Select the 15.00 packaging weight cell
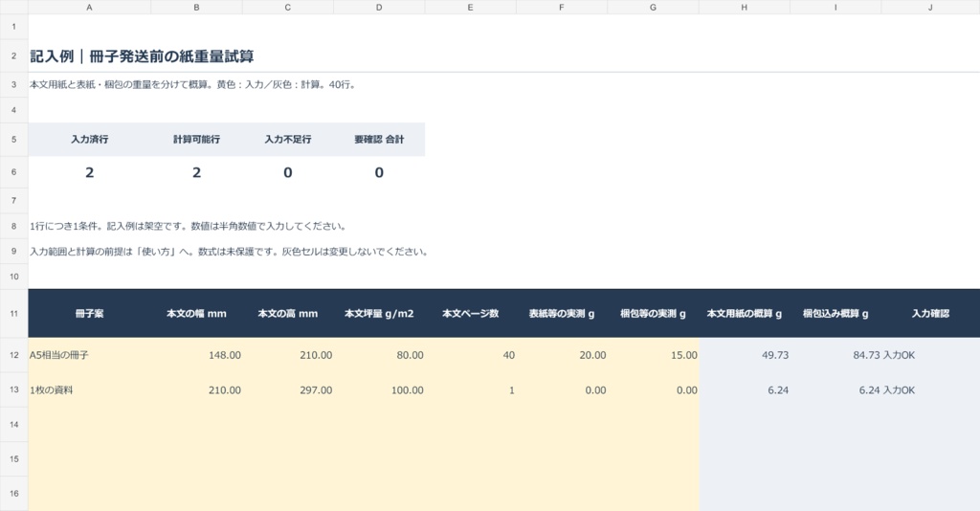 click(653, 355)
